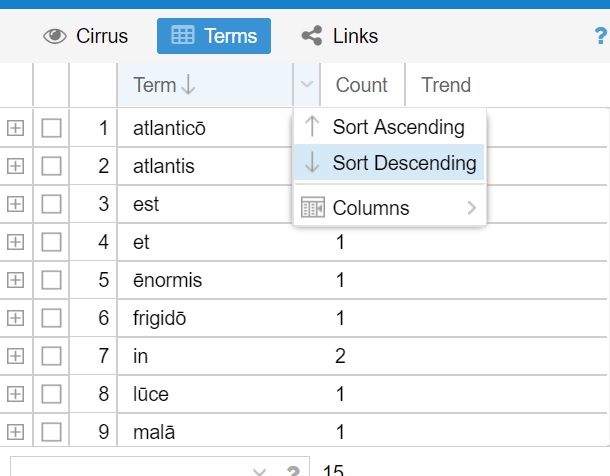This screenshot has height=476, width=610.
Task: Open the Links network tool
Action: click(x=340, y=36)
